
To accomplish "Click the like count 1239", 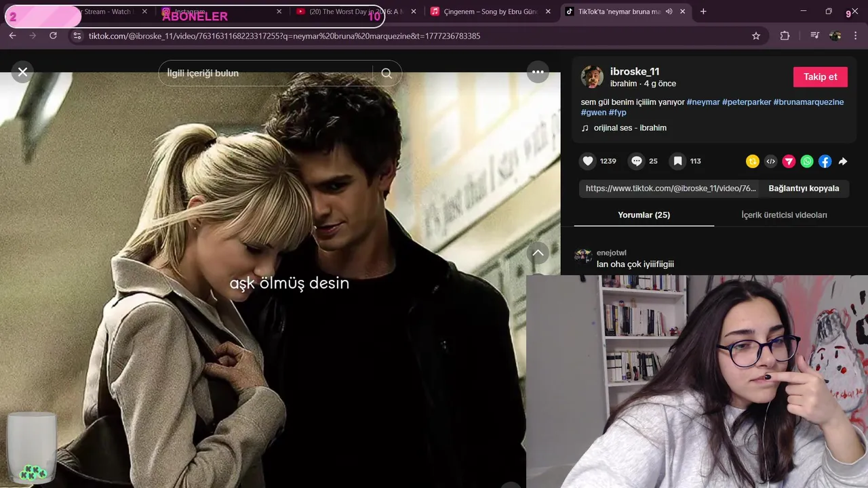I will 608,161.
